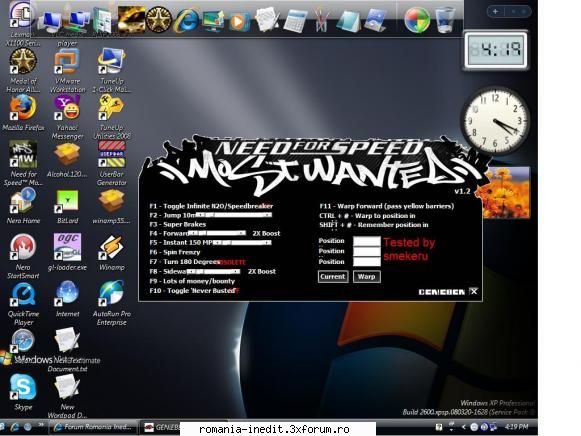The image size is (581, 436).
Task: Click the 4:19 PM taskbar clock
Action: point(516,427)
